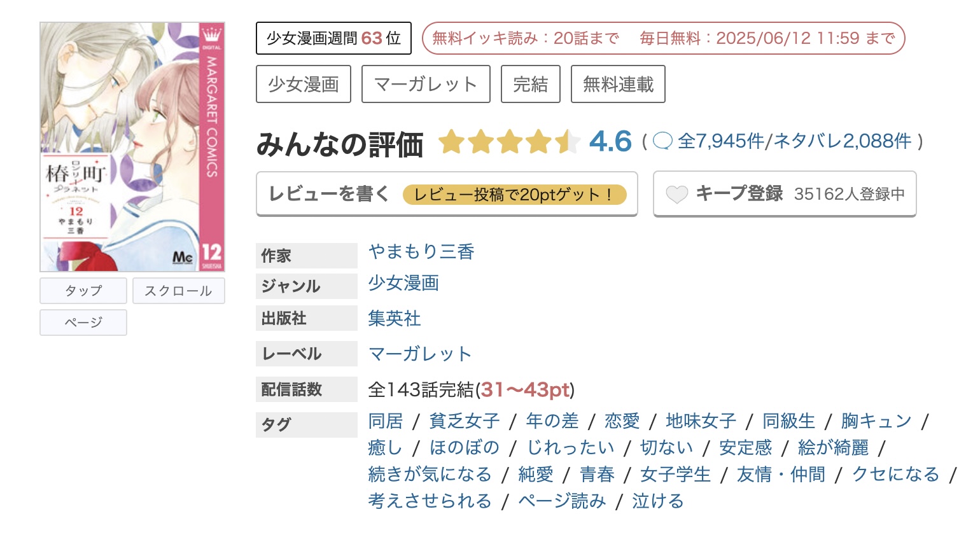The height and width of the screenshot is (542, 980).
Task: Click the 無料イッキ読み：20話まで banner
Action: 524,38
